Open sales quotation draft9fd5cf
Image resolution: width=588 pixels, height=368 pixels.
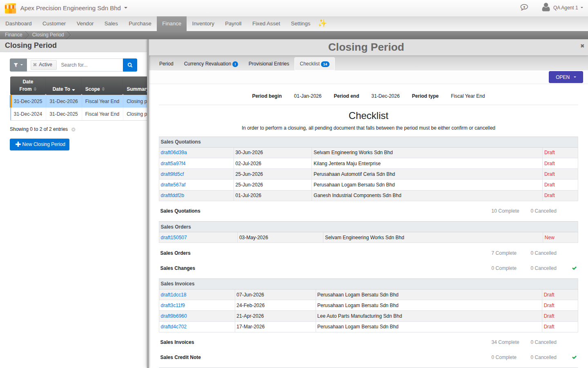point(172,174)
